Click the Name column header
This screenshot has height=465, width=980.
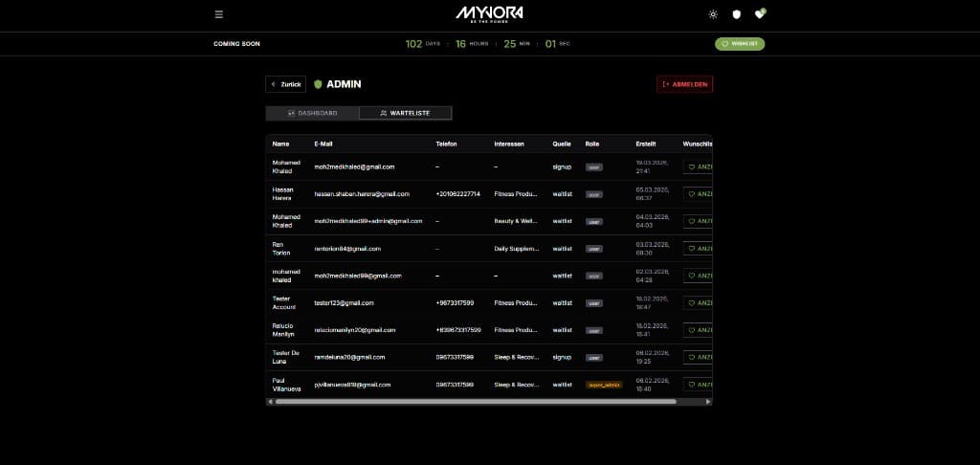[x=280, y=144]
